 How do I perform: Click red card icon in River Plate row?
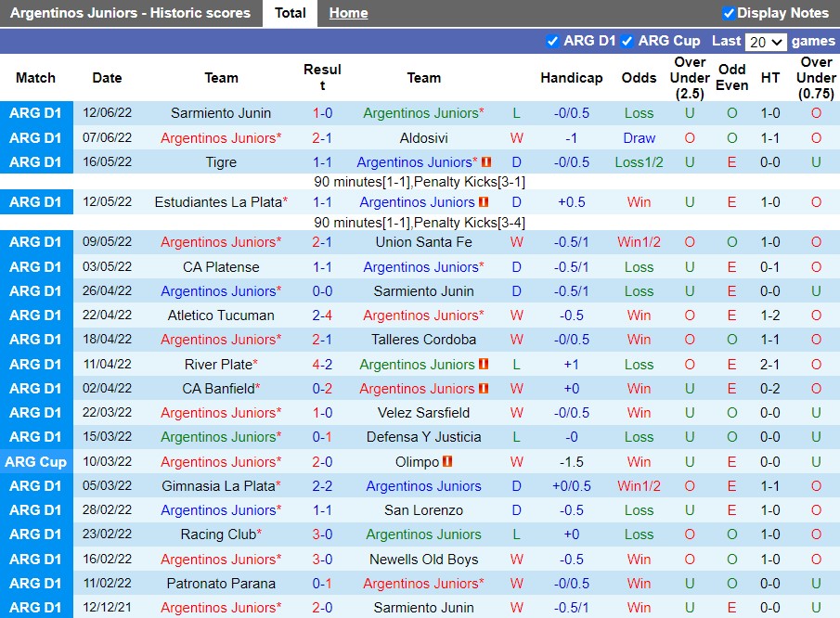484,364
